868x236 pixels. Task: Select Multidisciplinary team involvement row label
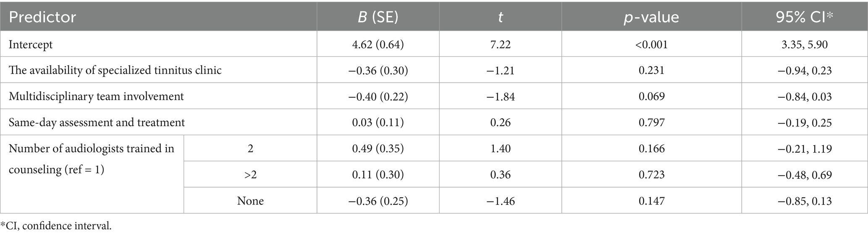[96, 96]
